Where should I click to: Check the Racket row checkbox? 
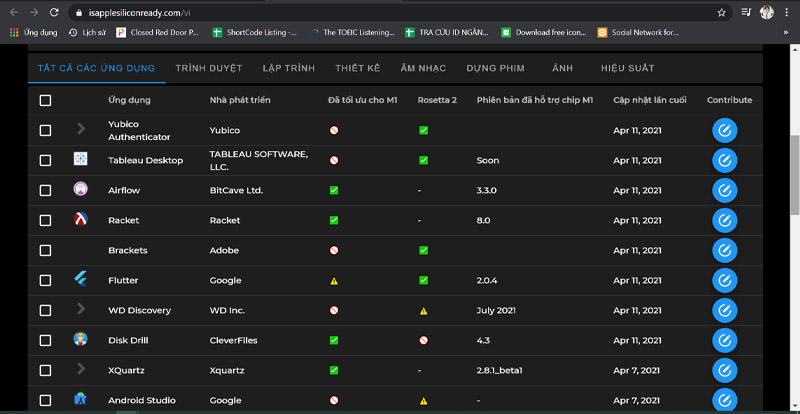pyautogui.click(x=45, y=221)
